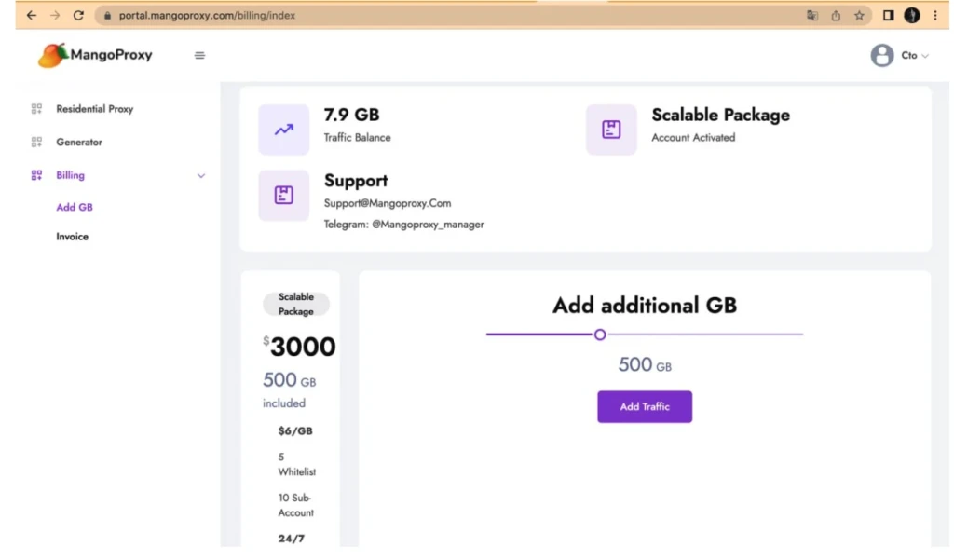Click the Support box icon
Viewport: 954px width, 560px height.
pyautogui.click(x=283, y=195)
